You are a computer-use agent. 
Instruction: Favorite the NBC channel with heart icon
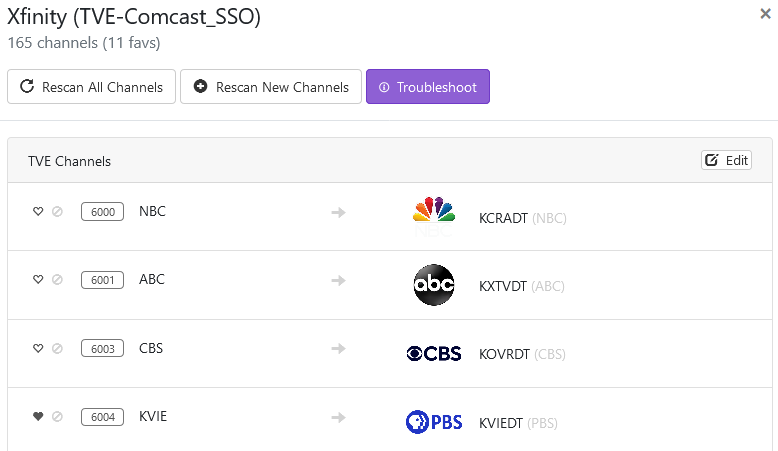point(38,212)
